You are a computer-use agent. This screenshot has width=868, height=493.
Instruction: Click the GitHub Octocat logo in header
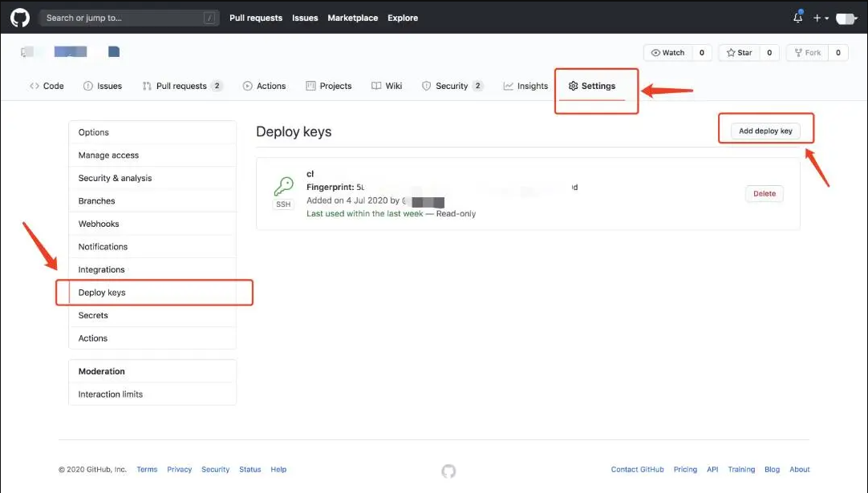coord(20,18)
